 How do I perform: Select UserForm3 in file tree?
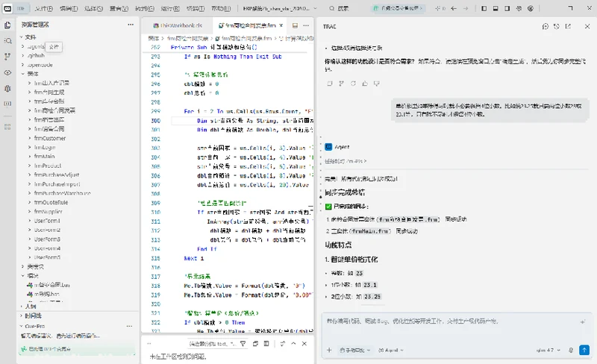[x=47, y=239]
